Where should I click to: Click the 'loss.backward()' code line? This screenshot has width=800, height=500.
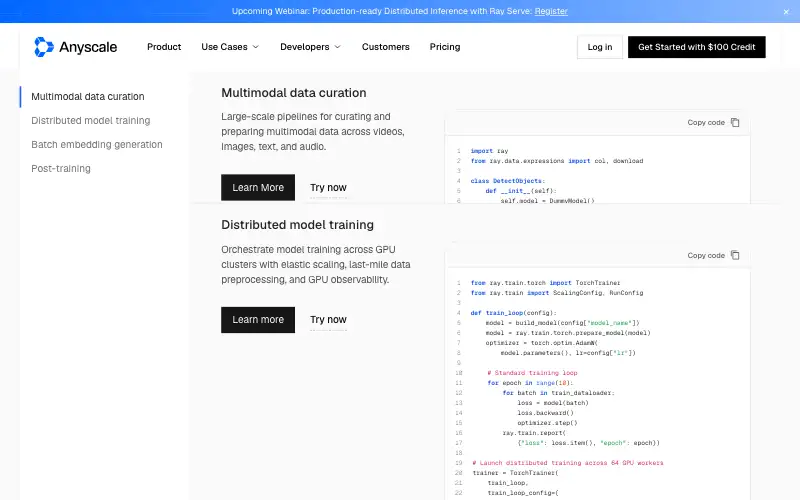point(545,413)
